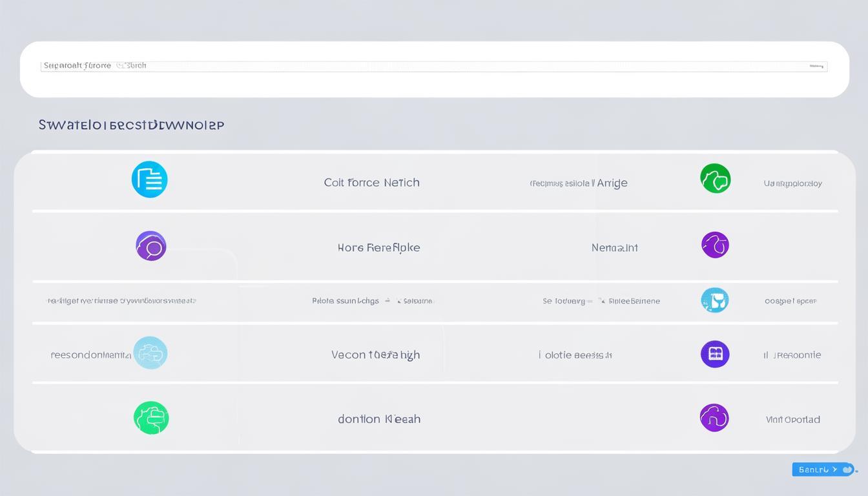This screenshot has width=868, height=496.
Task: Click the light blue cloud icon beside 'resondonlnenta'
Action: tap(150, 353)
